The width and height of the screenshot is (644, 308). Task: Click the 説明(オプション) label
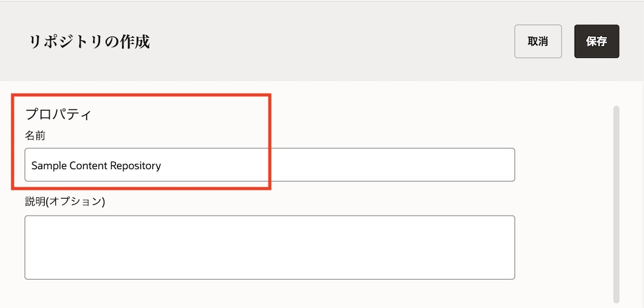(x=65, y=202)
